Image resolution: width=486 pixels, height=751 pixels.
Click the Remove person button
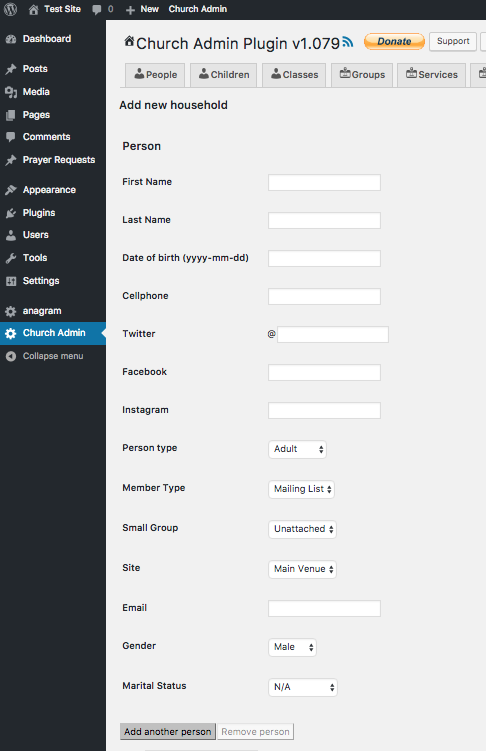255,732
